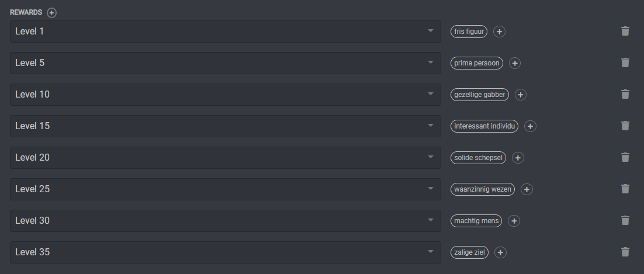Add a role after gezellige gabber

(x=521, y=95)
